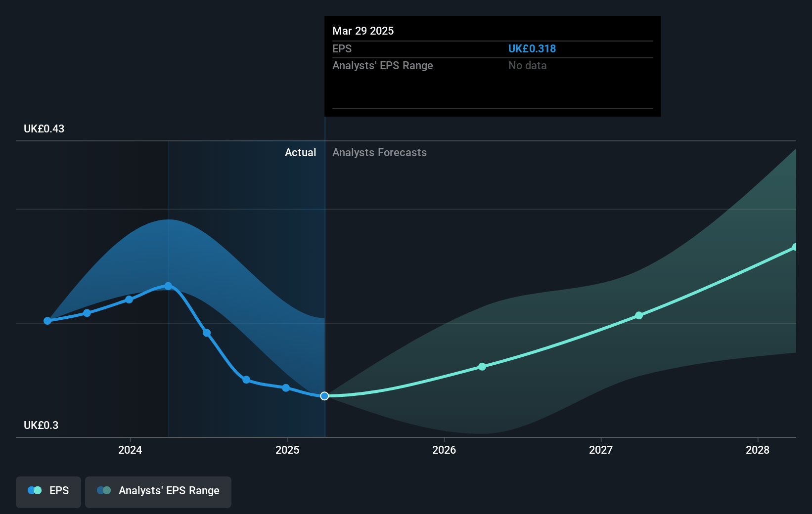The image size is (812, 514).
Task: Toggle the Analysts' EPS Range legend button
Action: click(x=158, y=492)
